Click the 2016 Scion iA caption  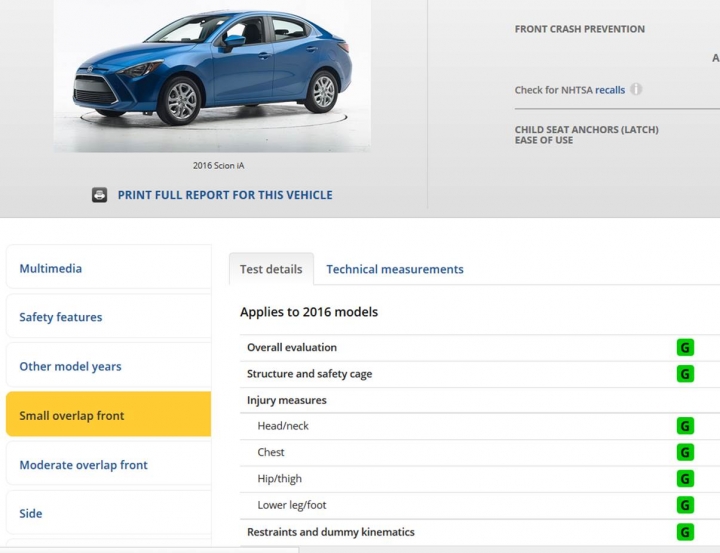(219, 165)
